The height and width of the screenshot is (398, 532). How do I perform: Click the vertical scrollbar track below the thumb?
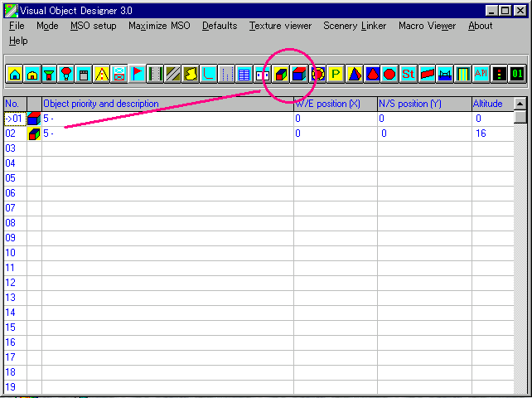[x=520, y=258]
